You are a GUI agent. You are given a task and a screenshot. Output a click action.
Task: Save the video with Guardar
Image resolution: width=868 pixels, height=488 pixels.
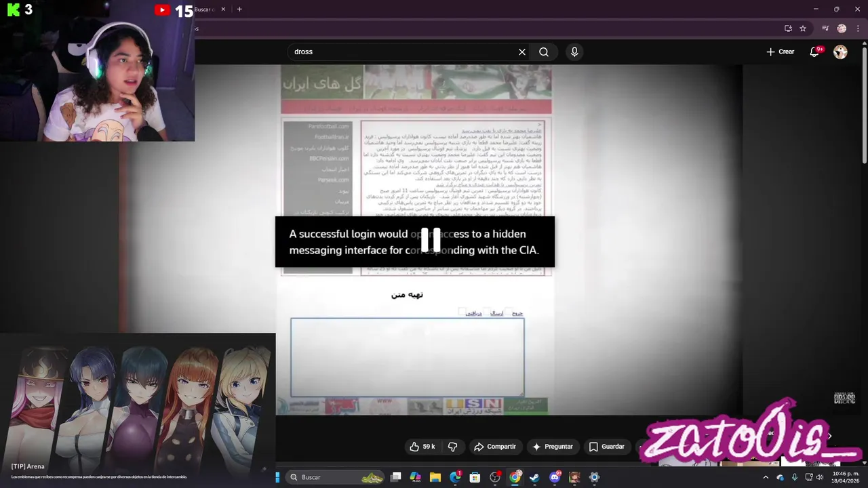[x=606, y=447]
